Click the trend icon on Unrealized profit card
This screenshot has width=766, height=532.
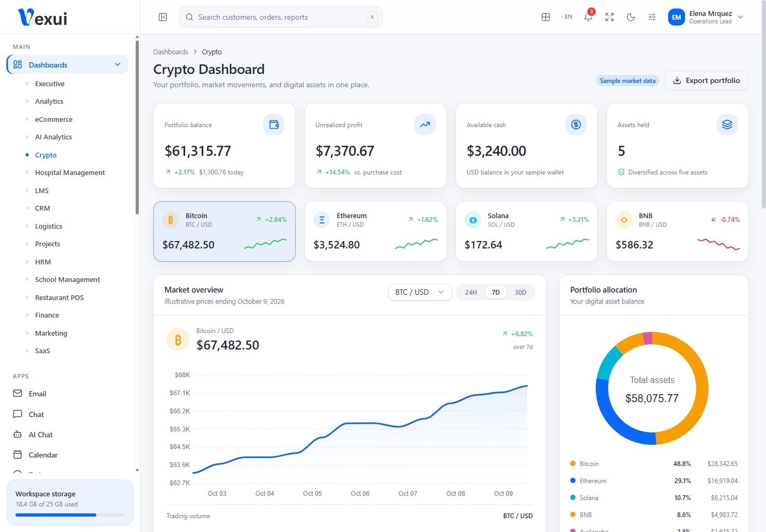click(x=425, y=124)
